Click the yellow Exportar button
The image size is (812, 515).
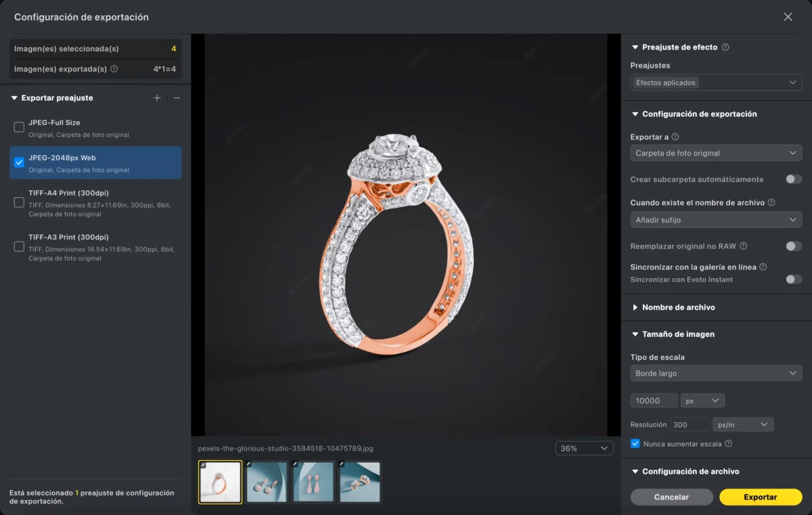[x=761, y=497]
